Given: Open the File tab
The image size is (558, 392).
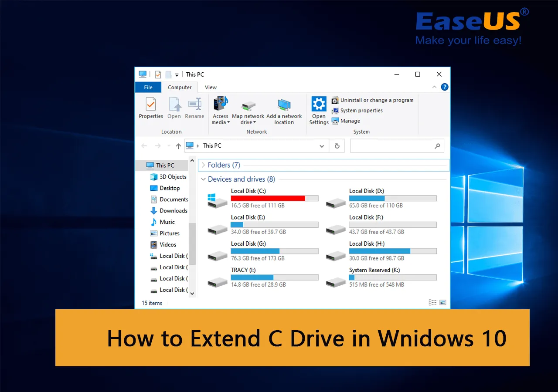Looking at the screenshot, I should pyautogui.click(x=148, y=87).
